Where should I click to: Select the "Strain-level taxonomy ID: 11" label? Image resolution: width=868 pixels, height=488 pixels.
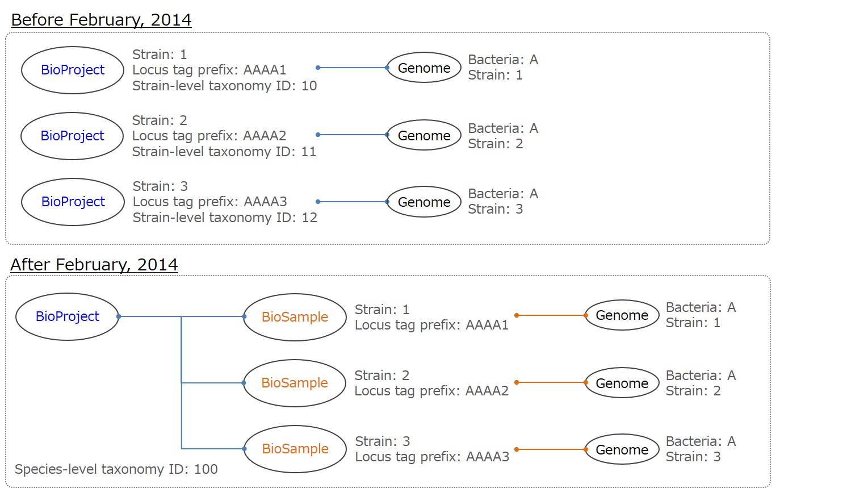pyautogui.click(x=224, y=152)
